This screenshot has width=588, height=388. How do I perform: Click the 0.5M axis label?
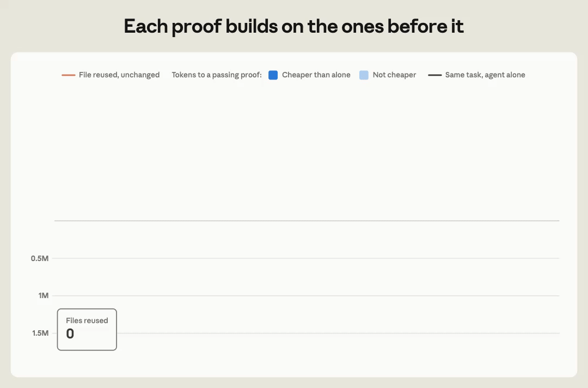tap(40, 258)
